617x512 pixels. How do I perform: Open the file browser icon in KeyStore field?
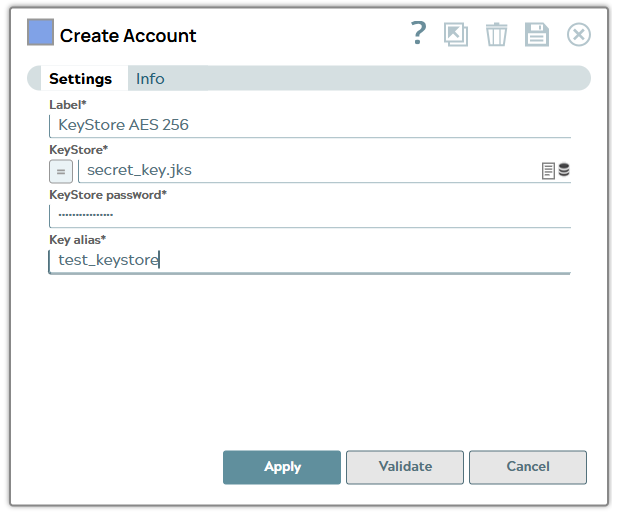(548, 171)
